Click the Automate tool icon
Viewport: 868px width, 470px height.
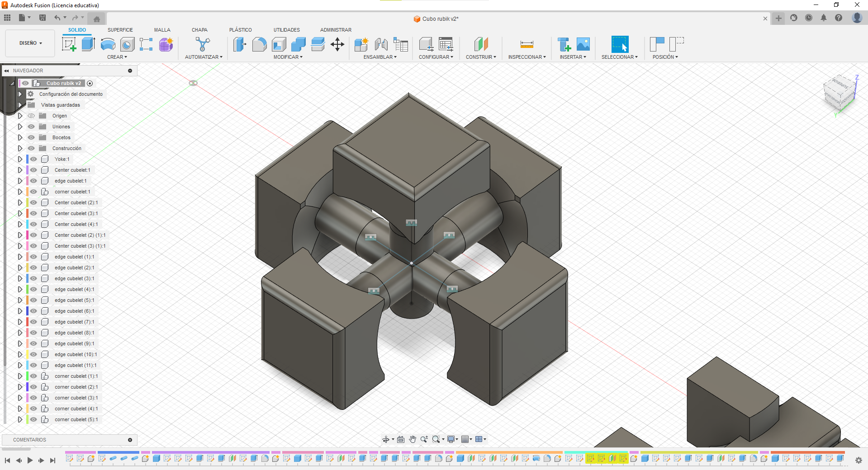[203, 44]
